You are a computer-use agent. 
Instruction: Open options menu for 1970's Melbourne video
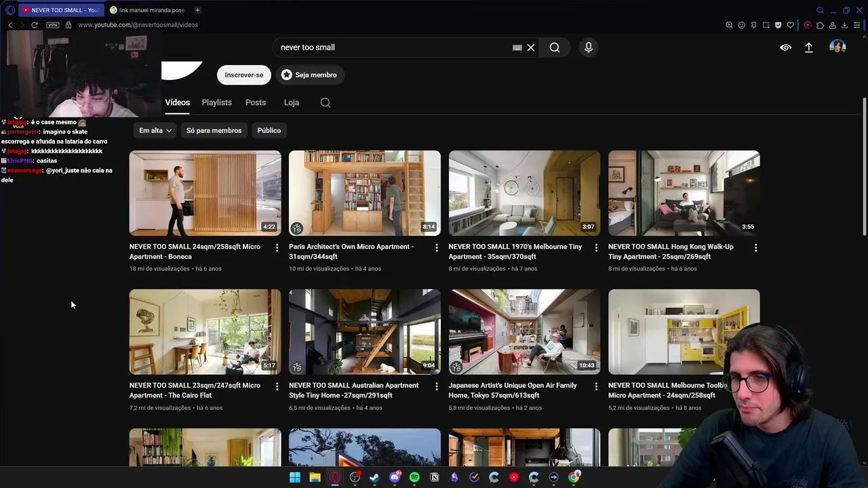596,248
